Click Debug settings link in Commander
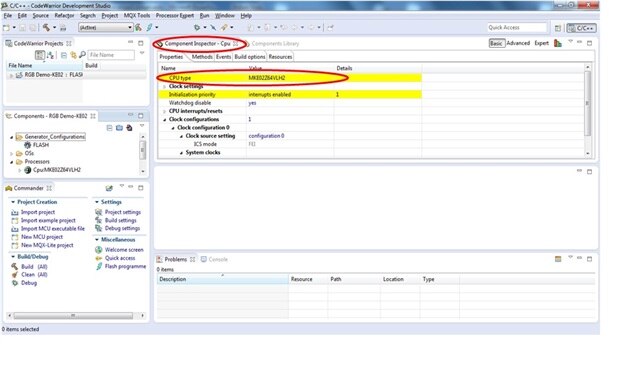Image resolution: width=620 pixels, height=370 pixels. pos(122,228)
